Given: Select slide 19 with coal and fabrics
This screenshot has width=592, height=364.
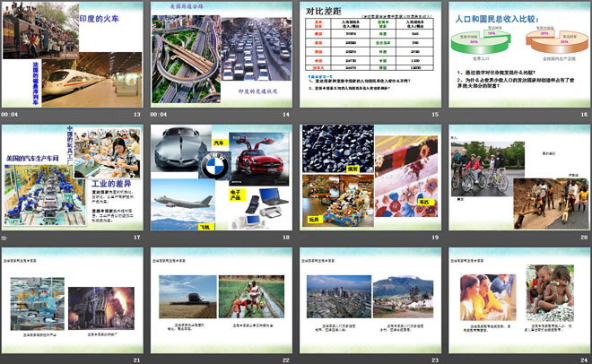Looking at the screenshot, I should 370,178.
